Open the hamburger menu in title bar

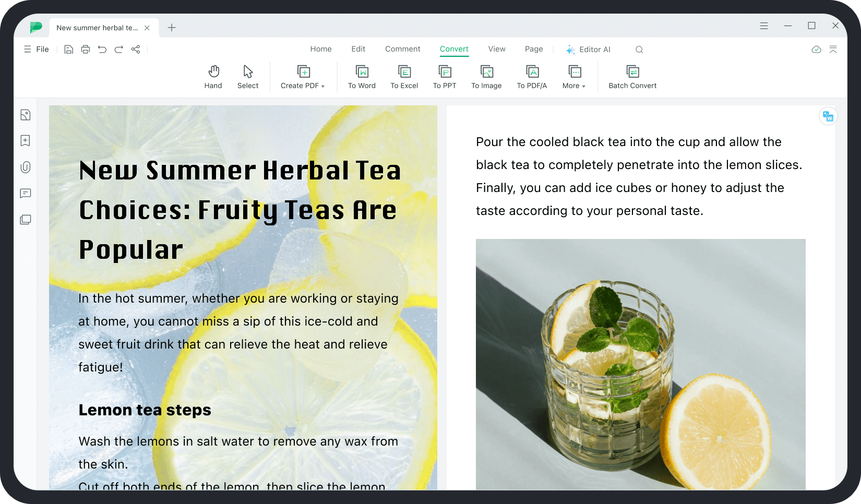764,26
